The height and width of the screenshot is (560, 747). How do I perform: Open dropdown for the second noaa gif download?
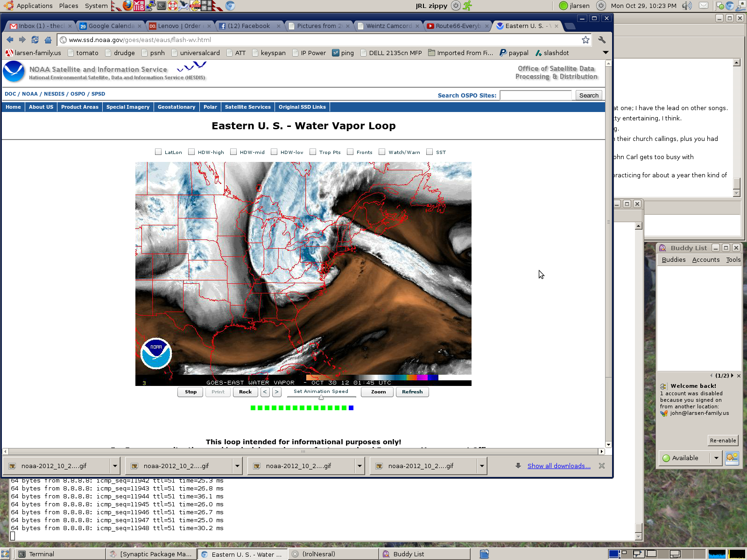click(237, 466)
